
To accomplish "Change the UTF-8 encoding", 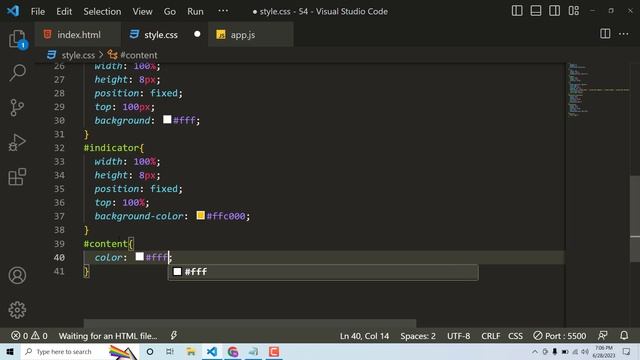I will click(x=458, y=336).
